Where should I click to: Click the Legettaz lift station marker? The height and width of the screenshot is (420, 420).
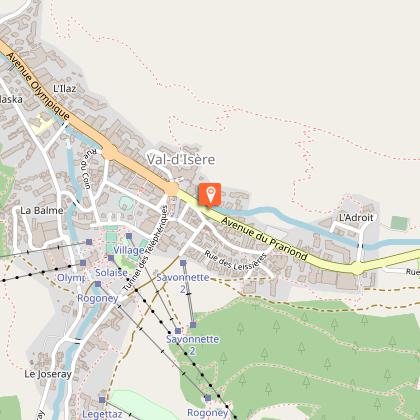(x=102, y=400)
